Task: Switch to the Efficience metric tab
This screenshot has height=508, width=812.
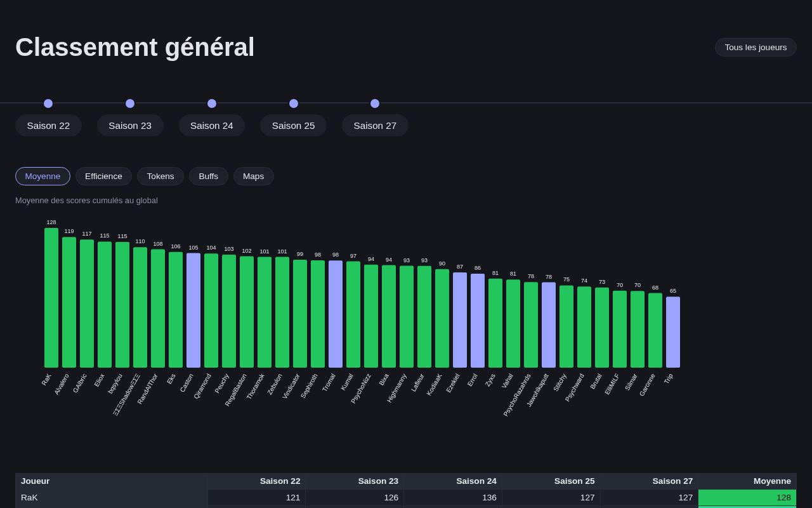Action: [x=103, y=177]
